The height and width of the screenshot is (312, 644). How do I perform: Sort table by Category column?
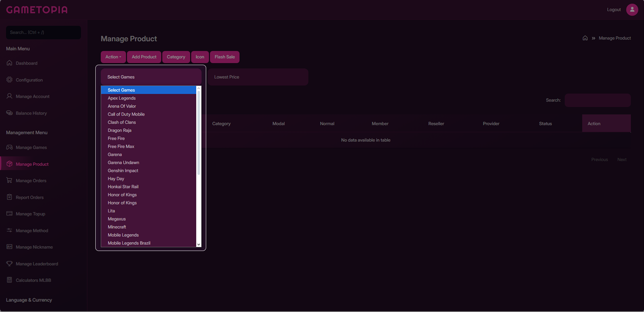click(x=221, y=124)
